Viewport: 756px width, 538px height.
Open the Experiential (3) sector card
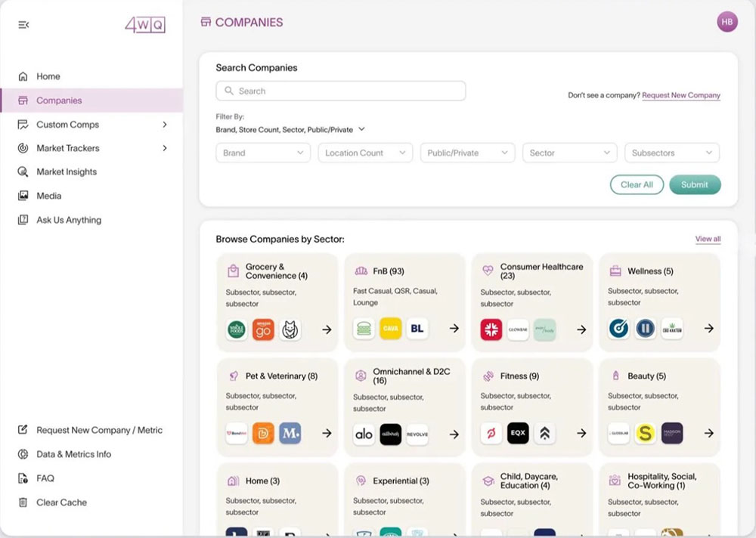(404, 499)
